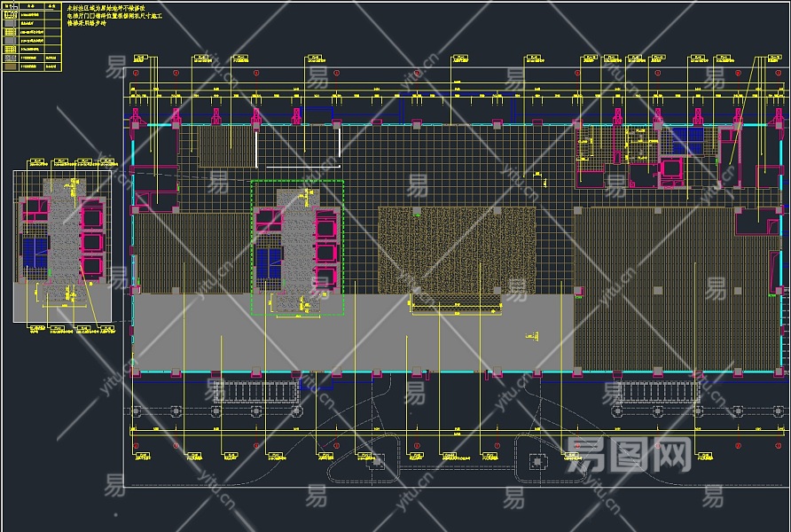Click the third note line about stair treads

click(x=87, y=23)
